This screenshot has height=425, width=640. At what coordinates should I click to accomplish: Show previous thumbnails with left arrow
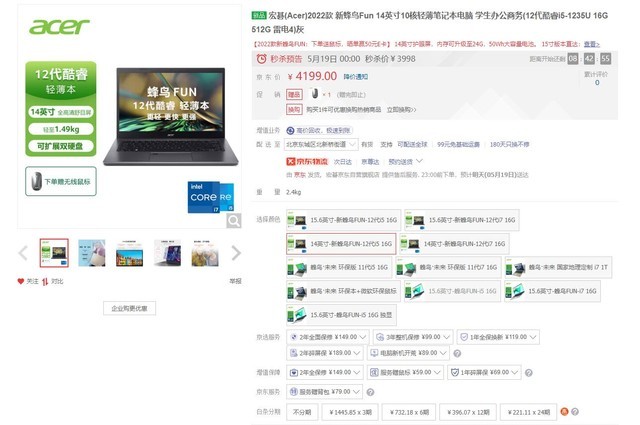click(23, 253)
